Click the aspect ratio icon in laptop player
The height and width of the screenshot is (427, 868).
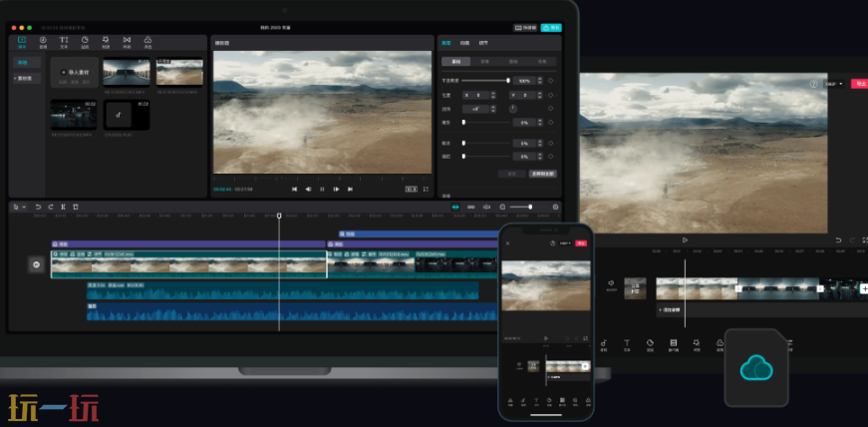(x=412, y=190)
